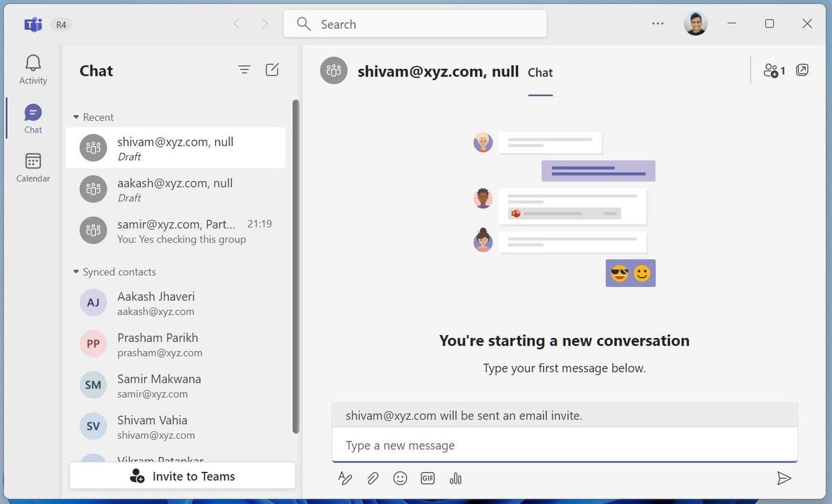Click the Type a new message field

pyautogui.click(x=565, y=445)
